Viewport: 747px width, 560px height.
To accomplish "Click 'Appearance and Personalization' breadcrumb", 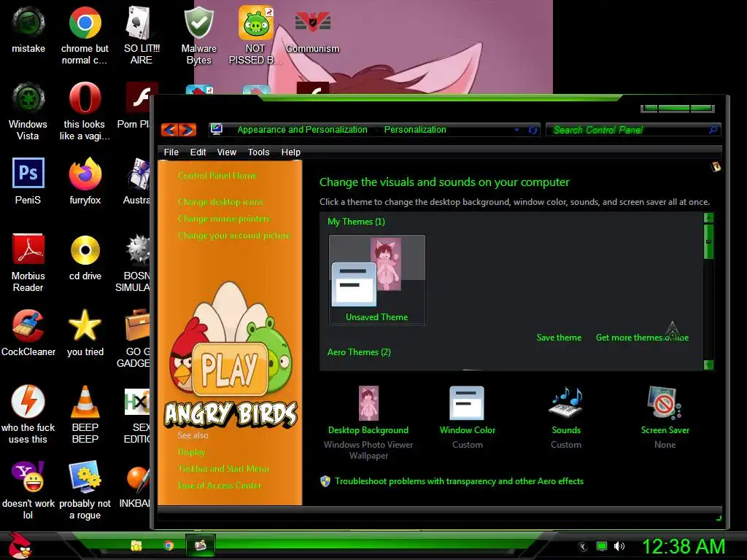I will point(302,130).
